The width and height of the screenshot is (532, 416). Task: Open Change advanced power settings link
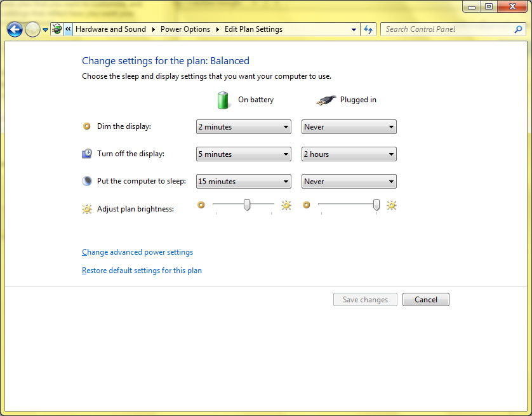(x=137, y=252)
